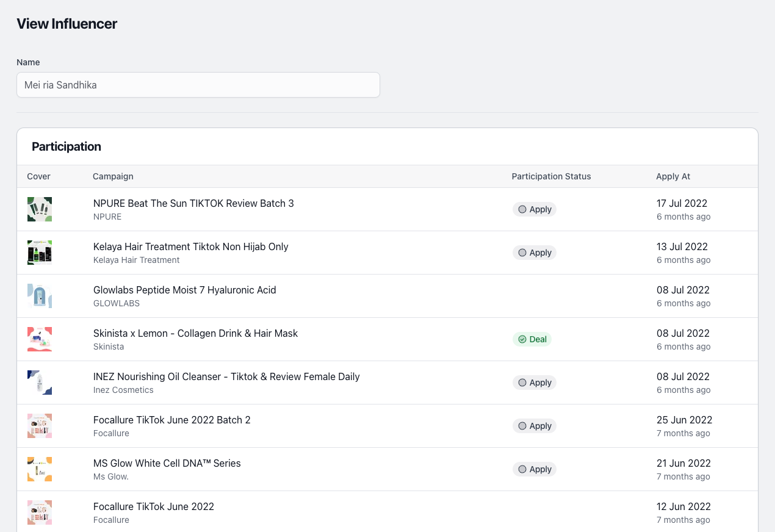Click the 13 Jul 2022 date
This screenshot has width=775, height=532.
682,246
